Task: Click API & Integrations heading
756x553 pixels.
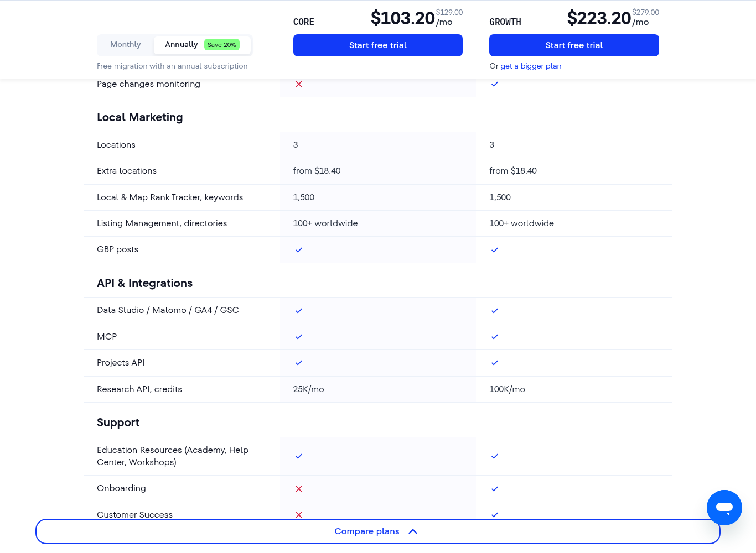Action: [144, 283]
